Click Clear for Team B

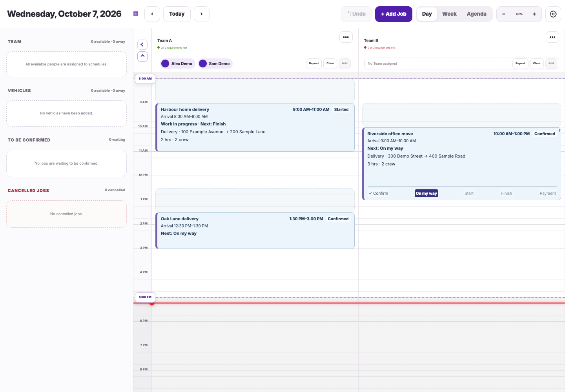pos(537,64)
